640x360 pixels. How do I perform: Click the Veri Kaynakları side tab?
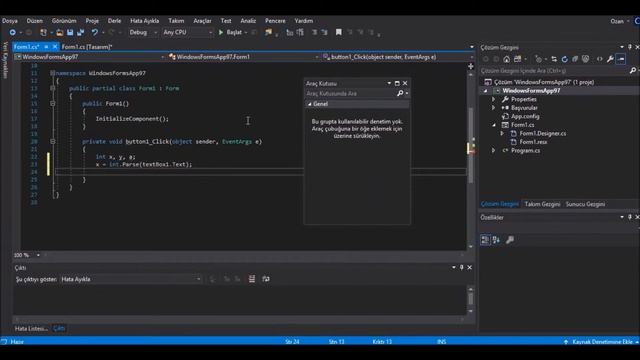point(5,60)
